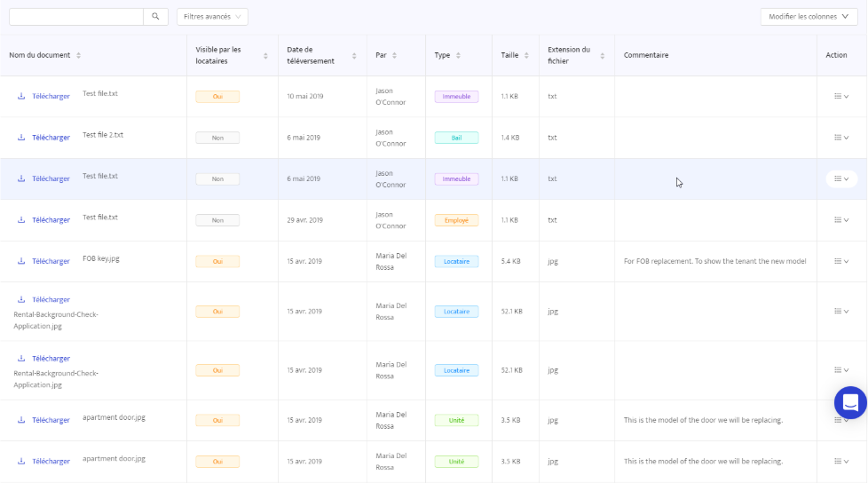The height and width of the screenshot is (483, 868).
Task: Sort by Visible par les locataires column
Action: point(265,56)
